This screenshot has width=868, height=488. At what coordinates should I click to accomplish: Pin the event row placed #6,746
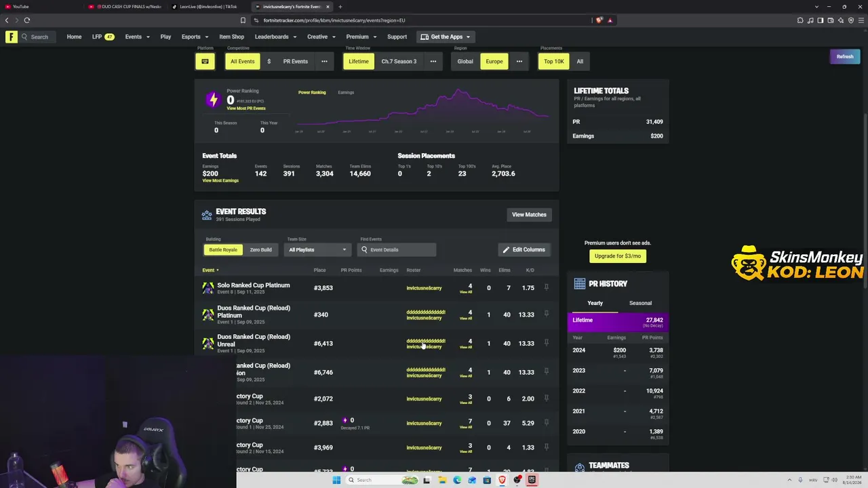coord(546,372)
